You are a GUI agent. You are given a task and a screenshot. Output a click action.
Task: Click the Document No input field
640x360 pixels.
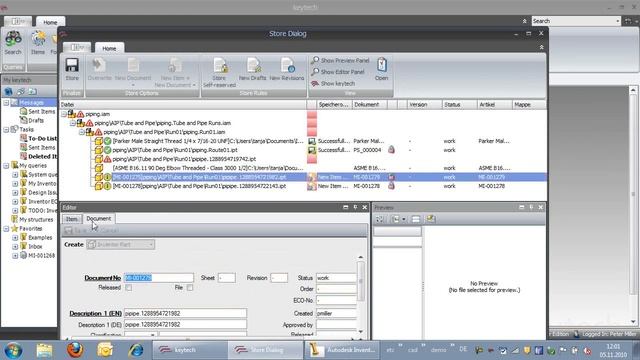click(x=159, y=278)
